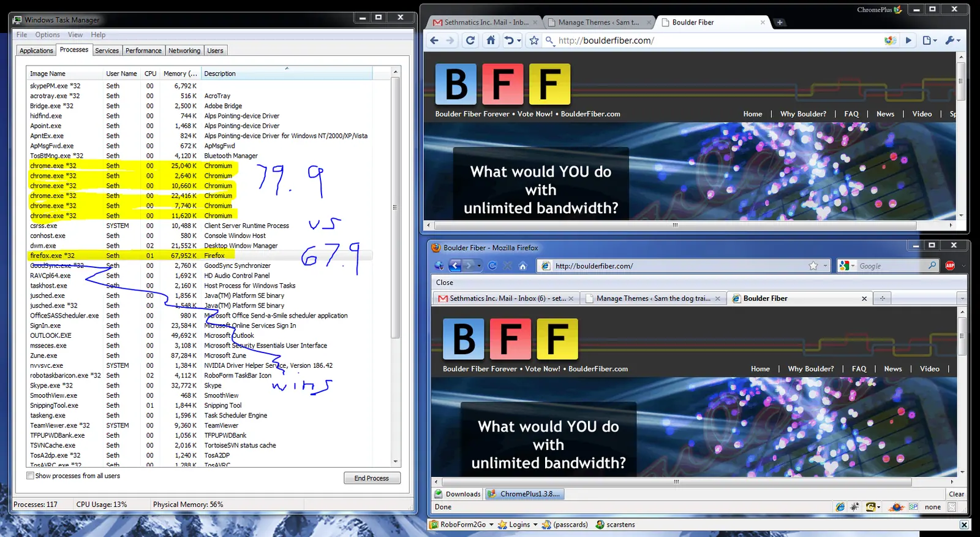Select Zune.exe process row
The width and height of the screenshot is (980, 537).
tap(200, 356)
